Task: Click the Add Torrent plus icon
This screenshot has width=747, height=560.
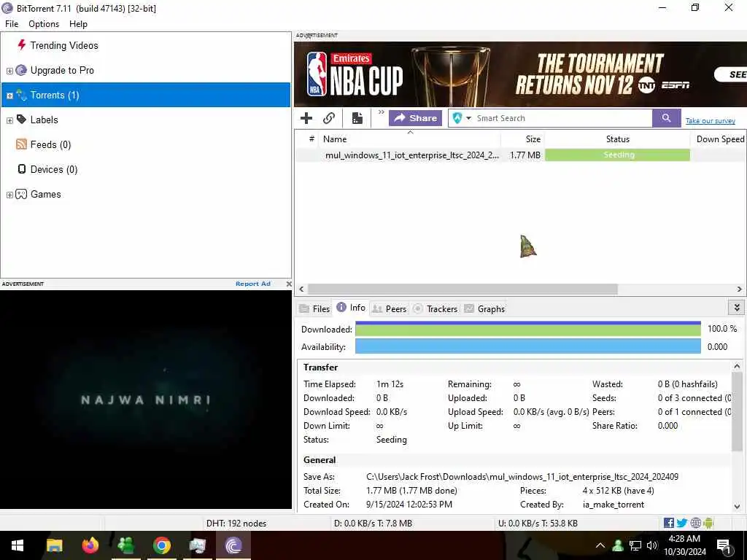Action: tap(306, 118)
